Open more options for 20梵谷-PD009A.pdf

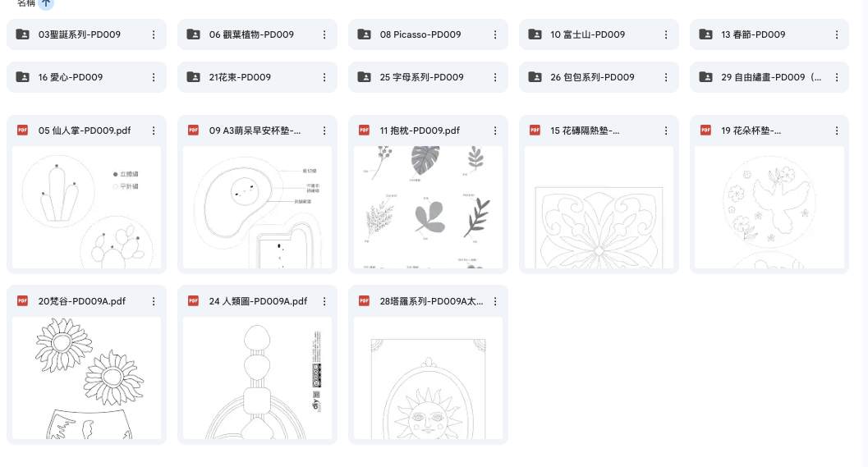point(154,301)
